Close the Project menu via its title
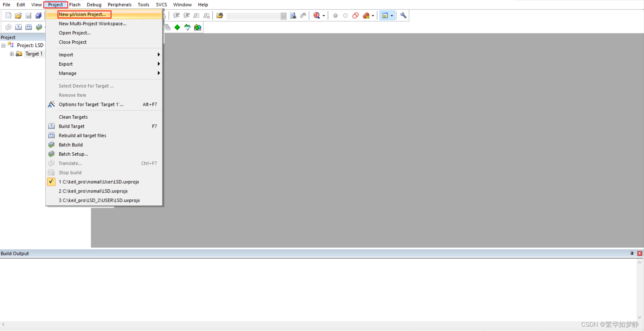The image size is (644, 331). click(55, 5)
